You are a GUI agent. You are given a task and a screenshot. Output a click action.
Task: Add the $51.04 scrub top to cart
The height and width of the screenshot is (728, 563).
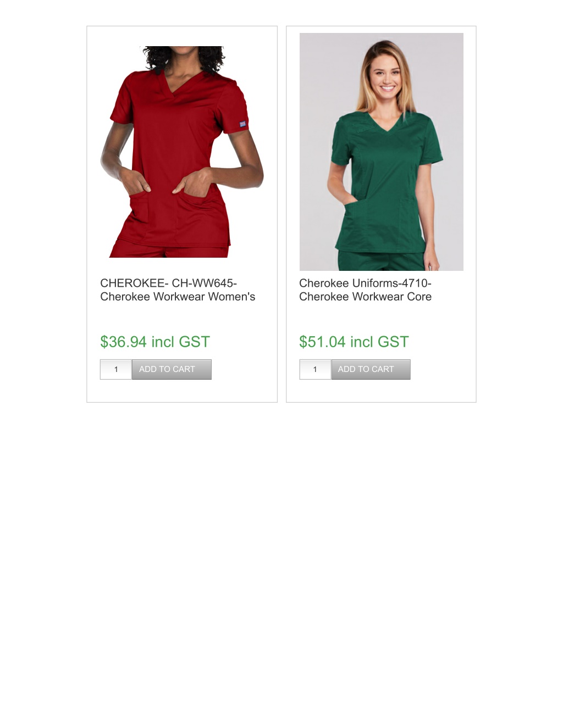[371, 369]
